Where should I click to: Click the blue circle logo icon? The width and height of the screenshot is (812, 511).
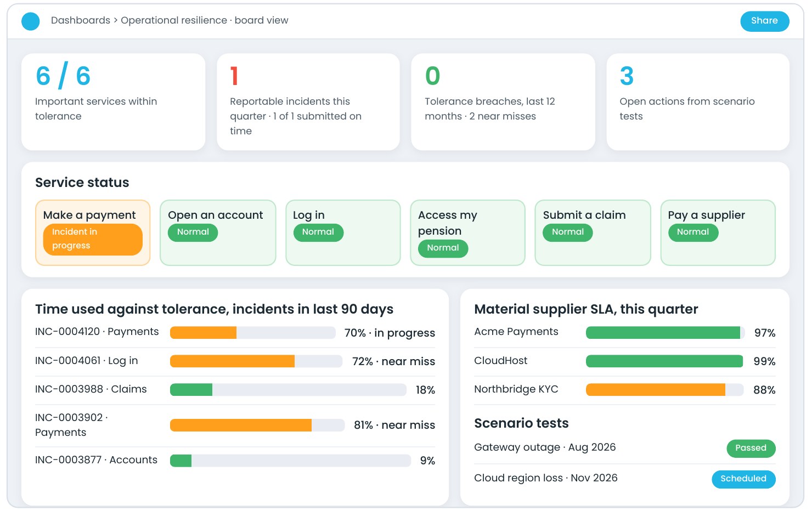(31, 21)
